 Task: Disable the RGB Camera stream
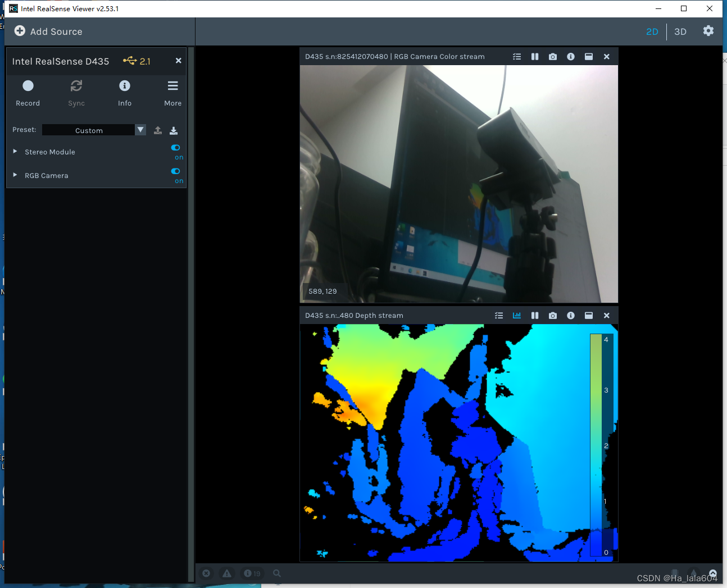pos(175,171)
